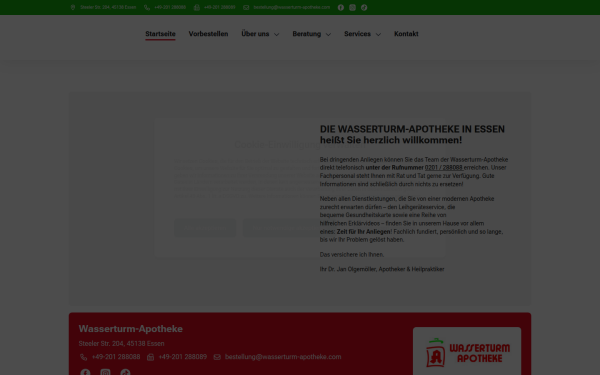Expand the Beratung dropdown chevron
The image size is (600, 375).
click(x=328, y=34)
